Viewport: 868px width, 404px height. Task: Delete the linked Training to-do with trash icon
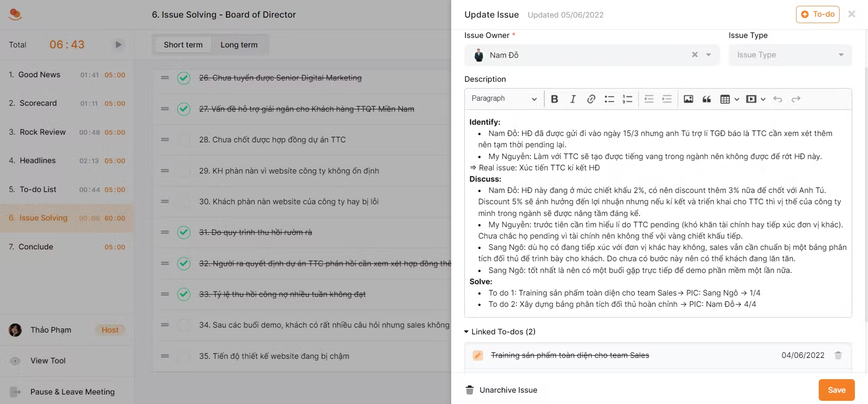point(838,355)
